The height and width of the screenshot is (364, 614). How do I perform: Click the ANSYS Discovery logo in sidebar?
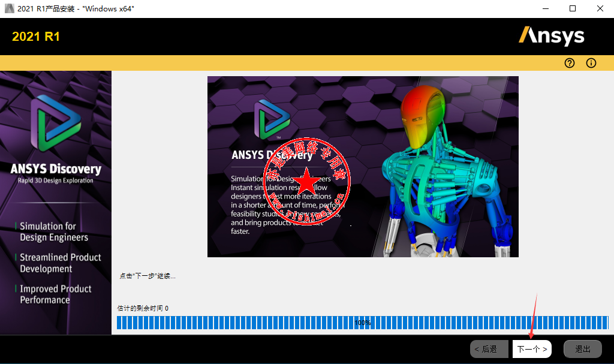coord(56,123)
